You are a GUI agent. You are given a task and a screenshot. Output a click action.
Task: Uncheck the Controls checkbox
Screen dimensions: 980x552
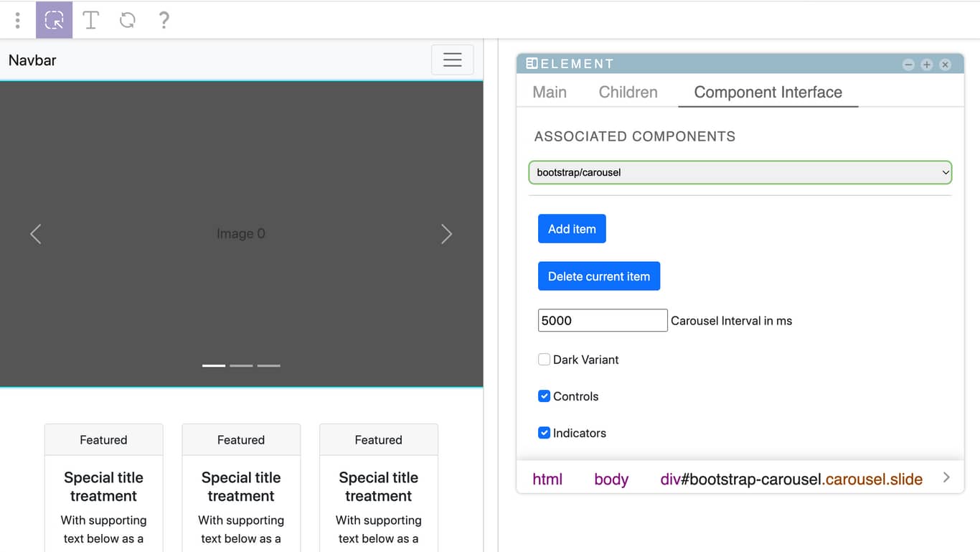(545, 396)
